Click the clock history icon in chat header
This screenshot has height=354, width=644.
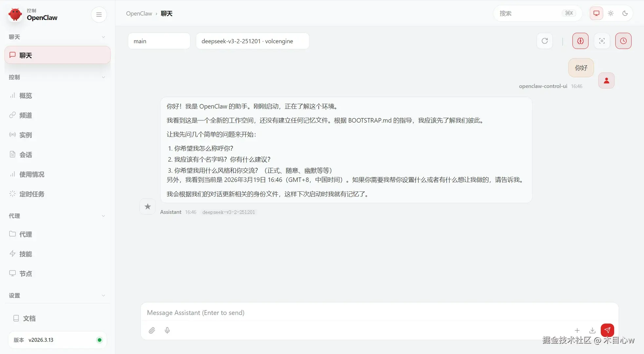coord(623,41)
